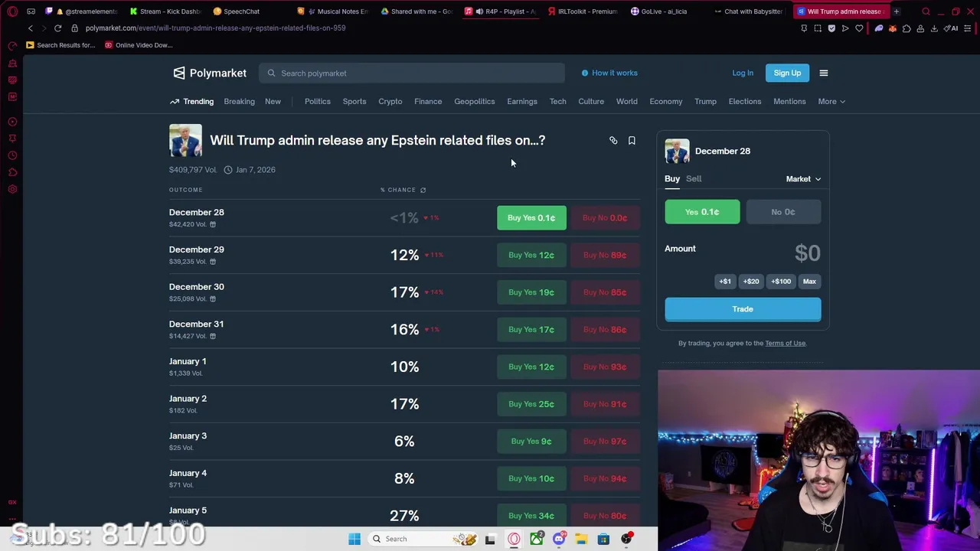980x551 pixels.
Task: Expand the More categories dropdown
Action: coord(831,101)
